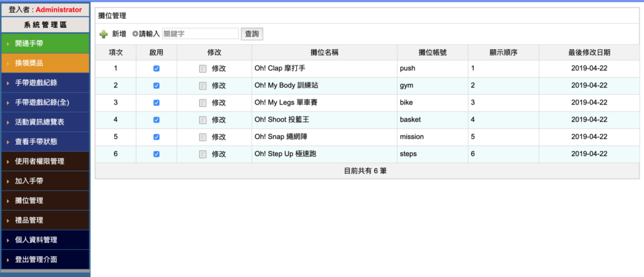
Task: Click edit document icon for Oh! Step Up row
Action: pos(203,154)
